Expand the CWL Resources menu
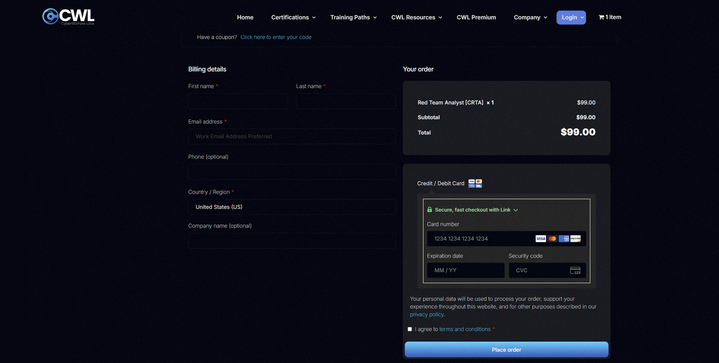 (416, 17)
